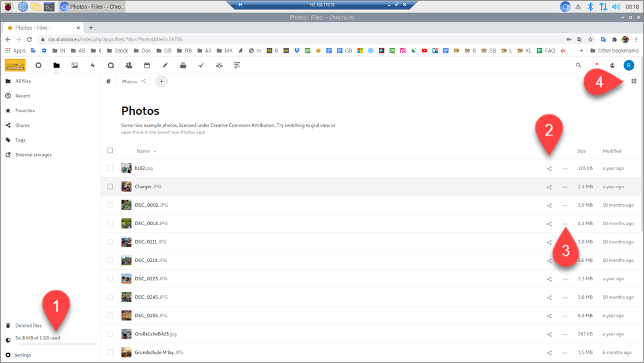This screenshot has width=644, height=363.
Task: Go to Favorites in sidebar
Action: [25, 110]
